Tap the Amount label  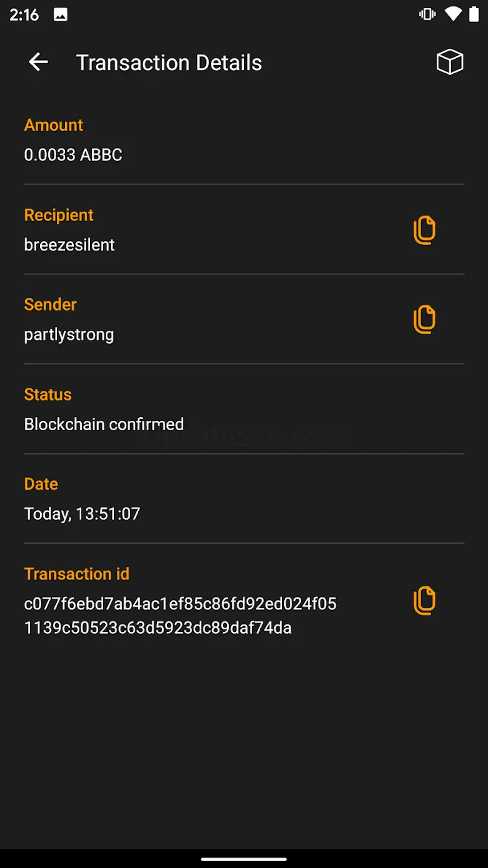[x=54, y=125]
